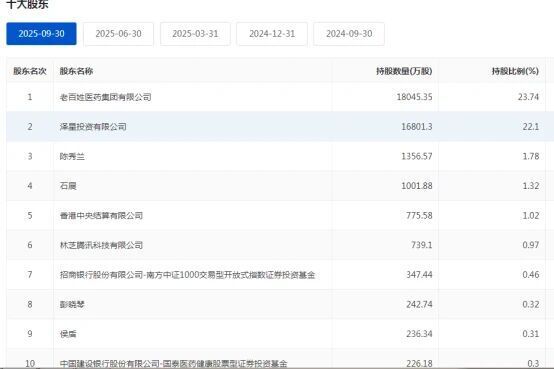The image size is (554, 369).
Task: Switch to the 2025-06-30 date tab
Action: pos(118,34)
